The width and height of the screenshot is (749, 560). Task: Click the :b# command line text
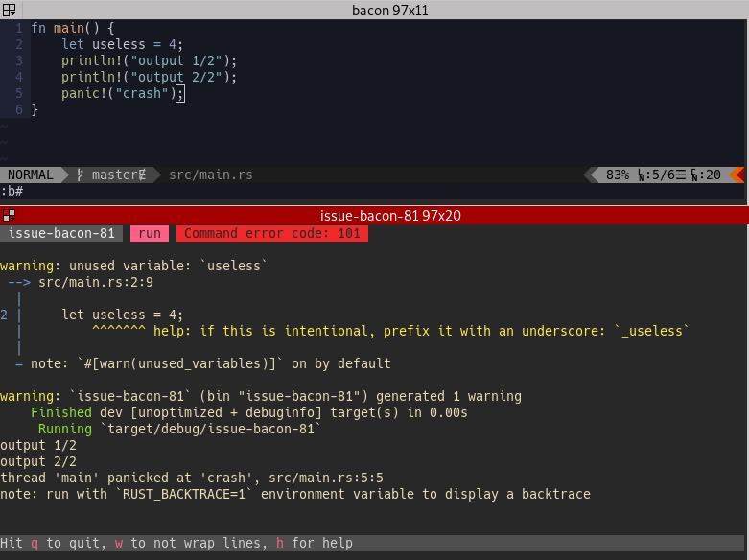[12, 191]
